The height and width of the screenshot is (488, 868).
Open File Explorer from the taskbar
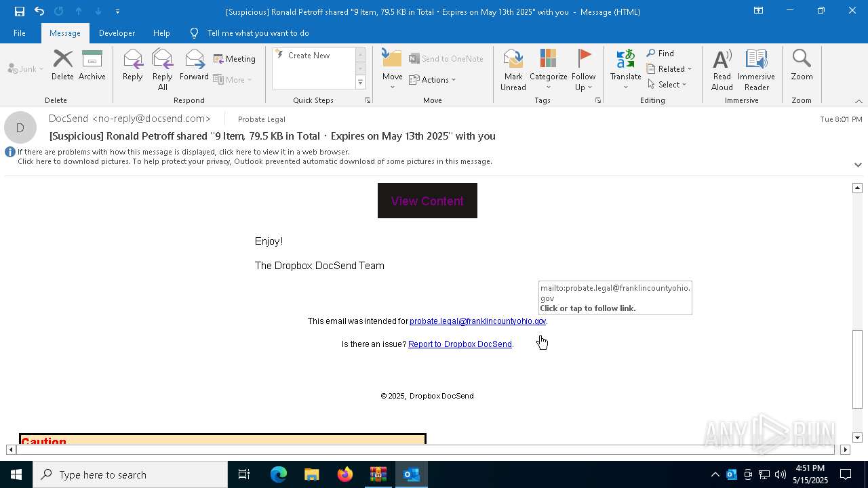click(311, 474)
